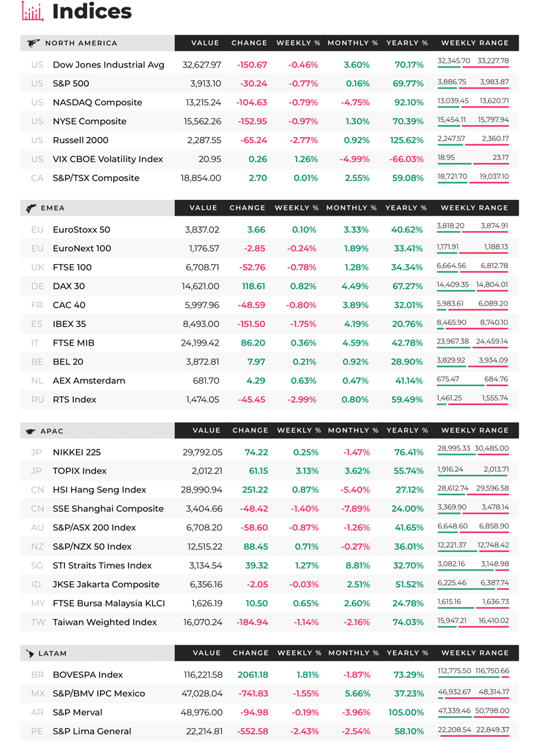Click the LATAM region map icon
Screen dimensions: 534x756
(30, 653)
